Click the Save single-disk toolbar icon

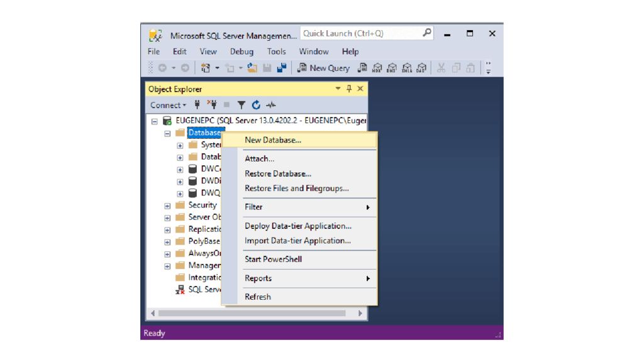[267, 68]
